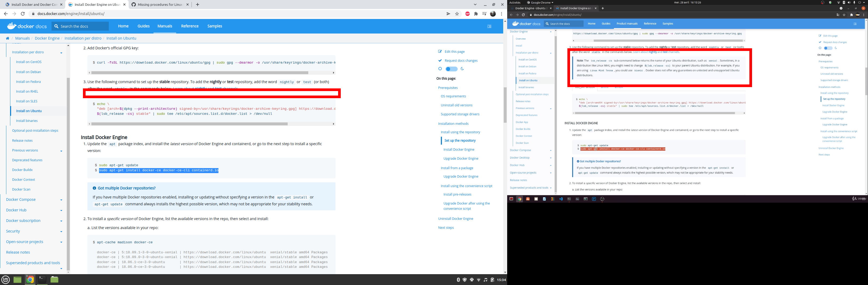Screen dimensions: 868x285
Task: Click the Chrome profile avatar icon
Action: pyautogui.click(x=493, y=14)
